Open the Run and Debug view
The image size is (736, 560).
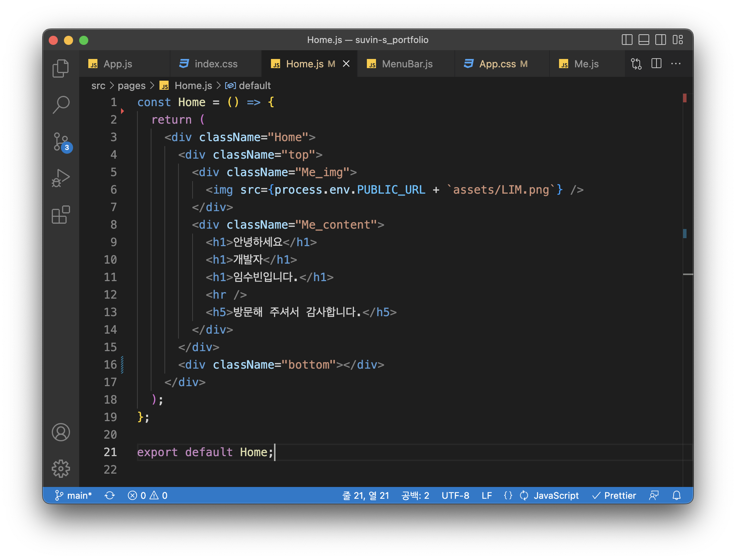[61, 178]
